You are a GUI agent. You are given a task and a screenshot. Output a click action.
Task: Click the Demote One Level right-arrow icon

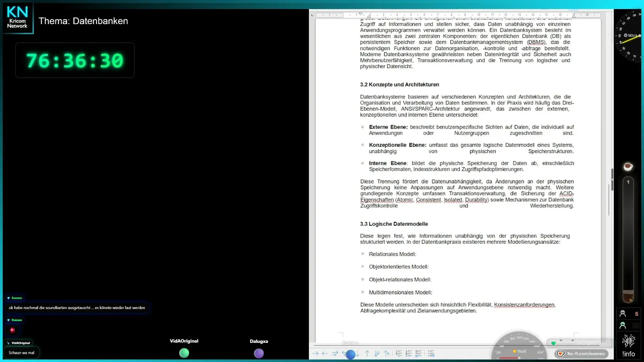(315, 353)
